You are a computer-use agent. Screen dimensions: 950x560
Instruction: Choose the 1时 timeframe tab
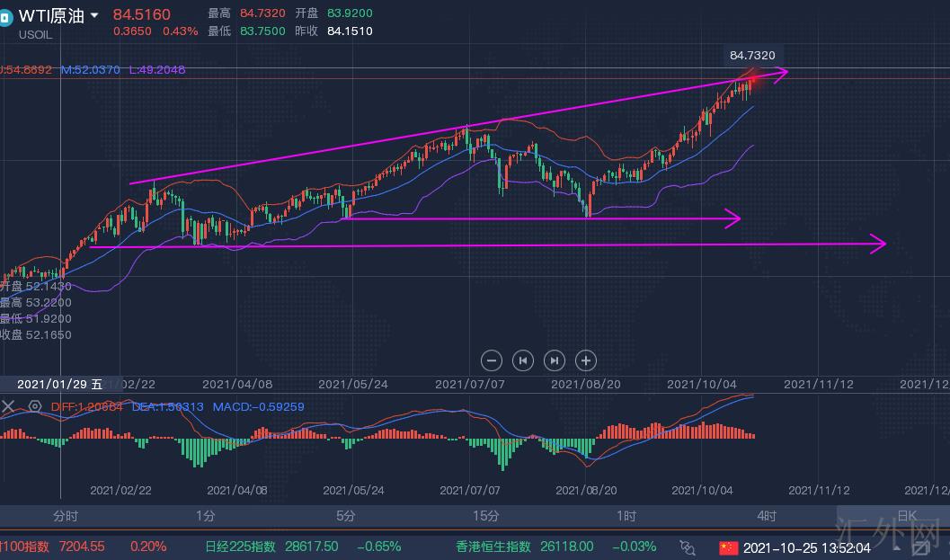(x=626, y=516)
